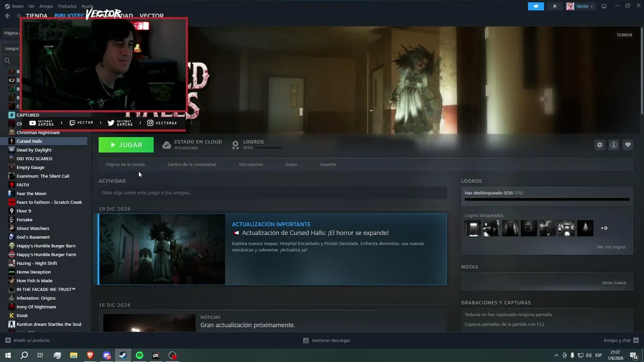Open the Soporte tab
This screenshot has width=644, height=362.
[328, 164]
